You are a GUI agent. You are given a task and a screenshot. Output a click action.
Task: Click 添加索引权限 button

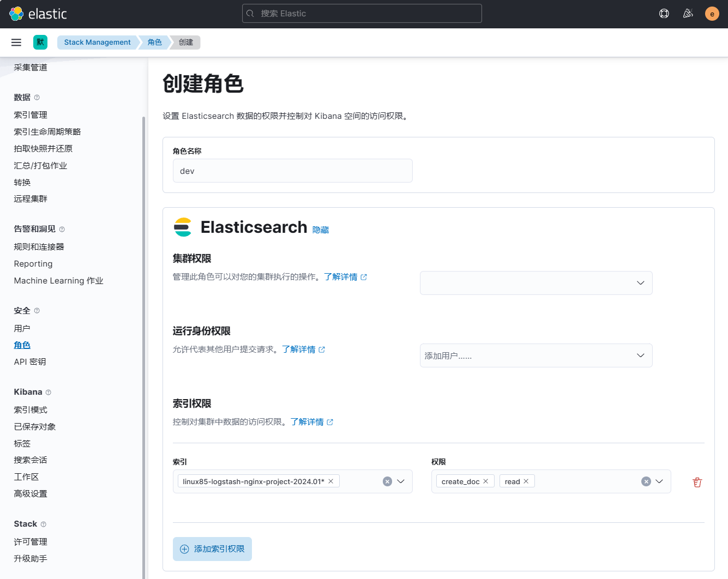point(212,549)
